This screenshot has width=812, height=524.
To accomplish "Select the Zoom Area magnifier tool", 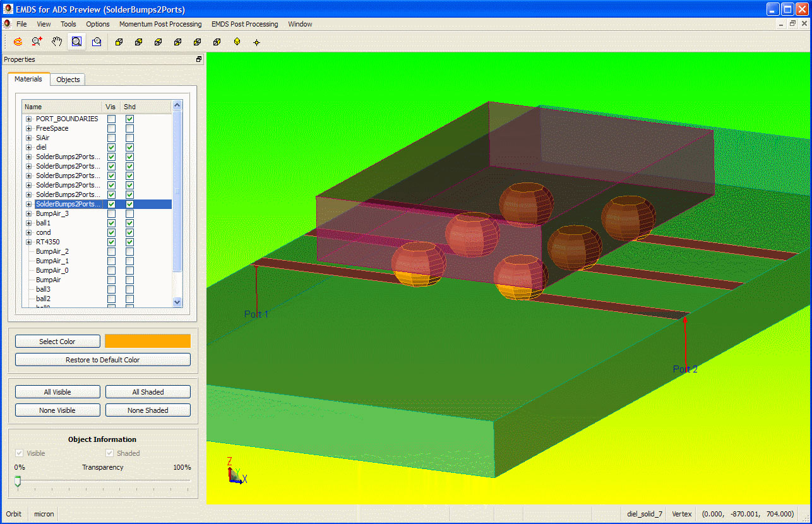I will pos(96,41).
